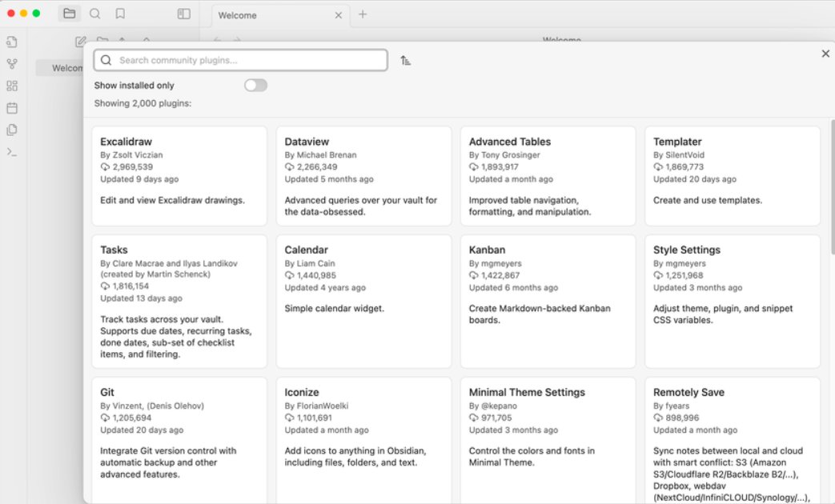Click 'Showing 2,000 plugins:' text
This screenshot has width=835, height=504.
(x=143, y=103)
